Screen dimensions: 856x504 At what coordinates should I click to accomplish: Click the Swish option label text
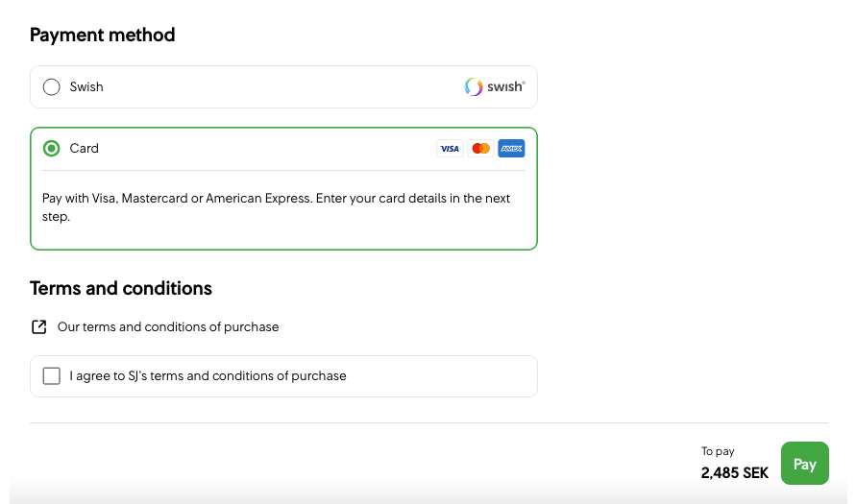[86, 87]
